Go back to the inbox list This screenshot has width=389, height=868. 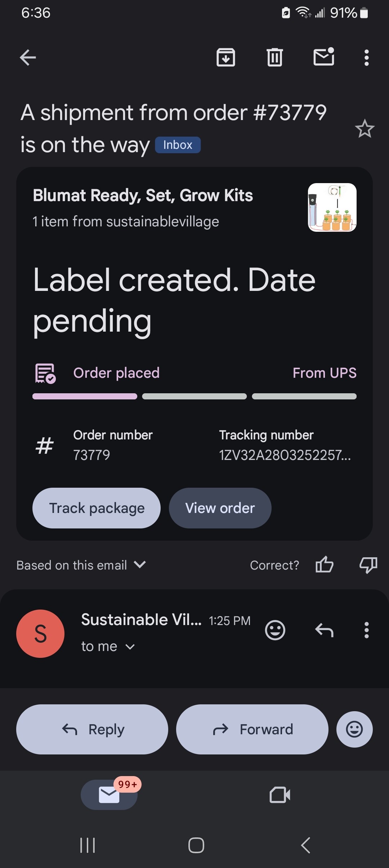coord(28,57)
